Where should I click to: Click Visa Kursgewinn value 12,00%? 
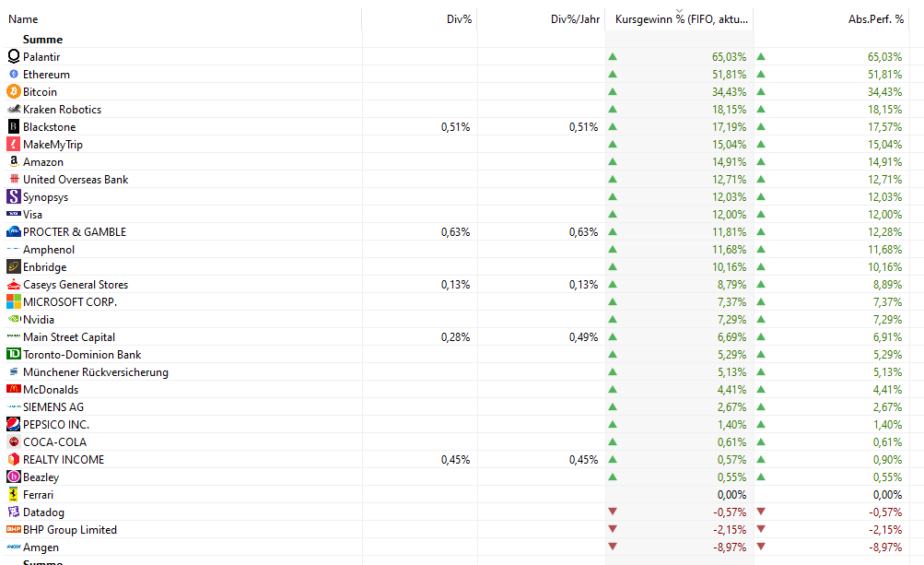coord(729,214)
